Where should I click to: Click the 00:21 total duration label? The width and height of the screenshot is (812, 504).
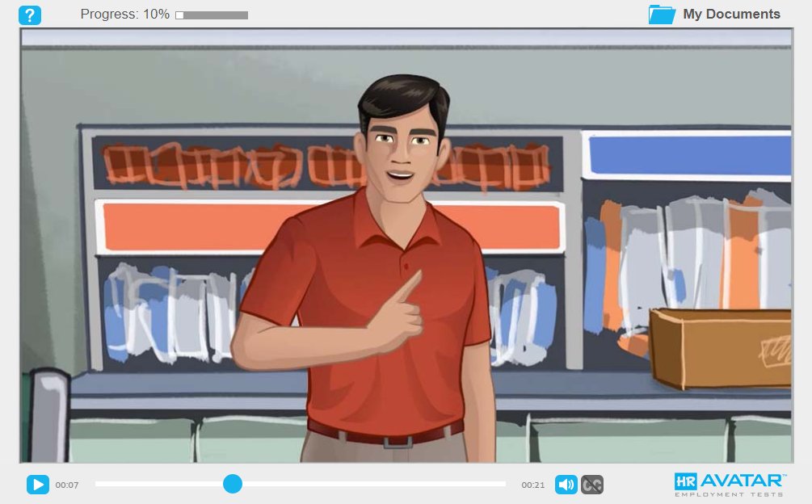point(532,485)
